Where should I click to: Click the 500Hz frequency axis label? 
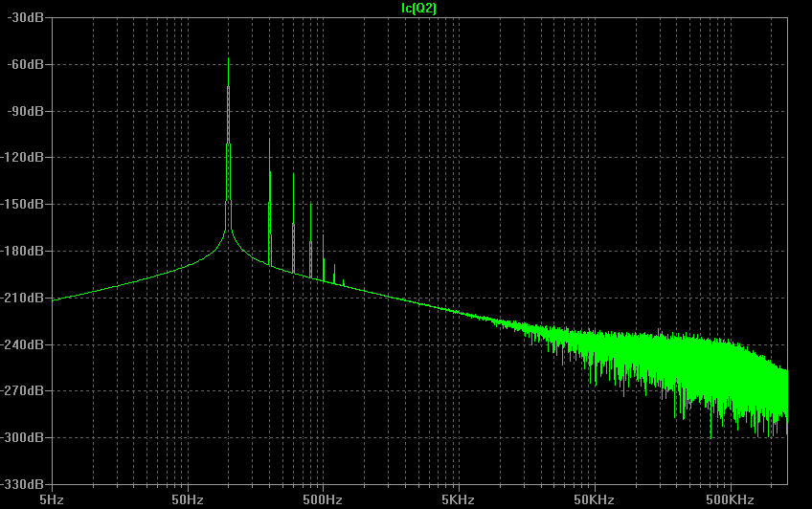tap(323, 499)
